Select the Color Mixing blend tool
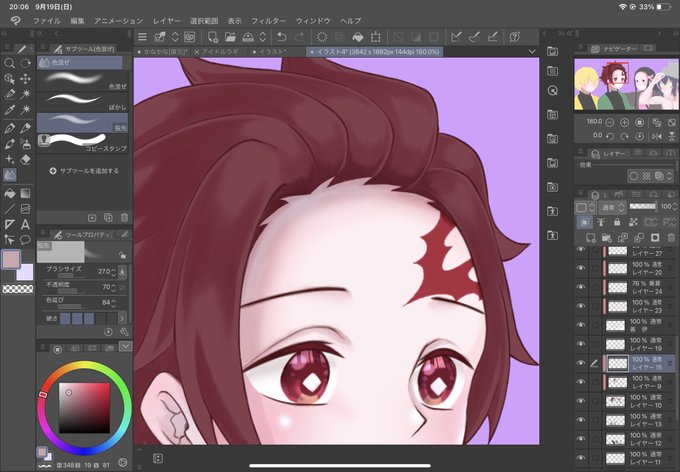680x472 pixels. (10, 175)
